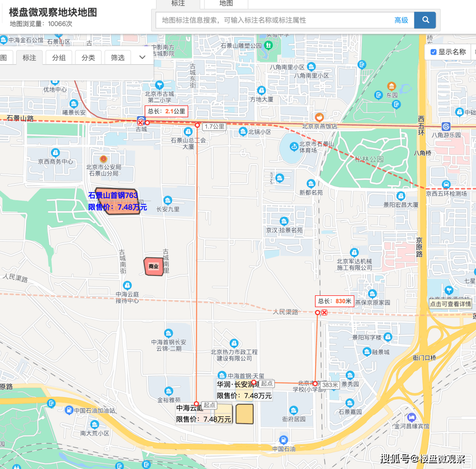Select the 分组 tab in the side panel
This screenshot has width=476, height=469.
coord(59,58)
